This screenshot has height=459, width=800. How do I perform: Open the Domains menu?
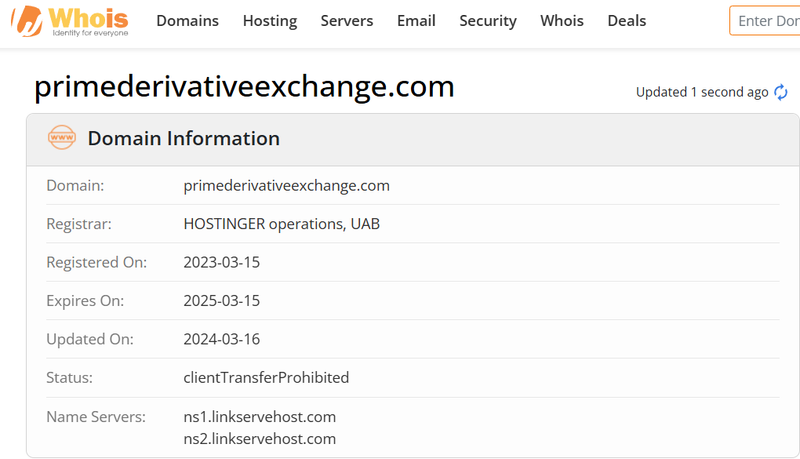click(x=187, y=21)
